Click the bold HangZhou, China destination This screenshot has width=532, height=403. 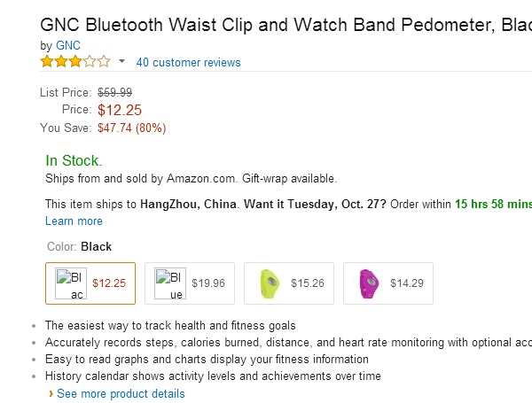click(x=188, y=204)
